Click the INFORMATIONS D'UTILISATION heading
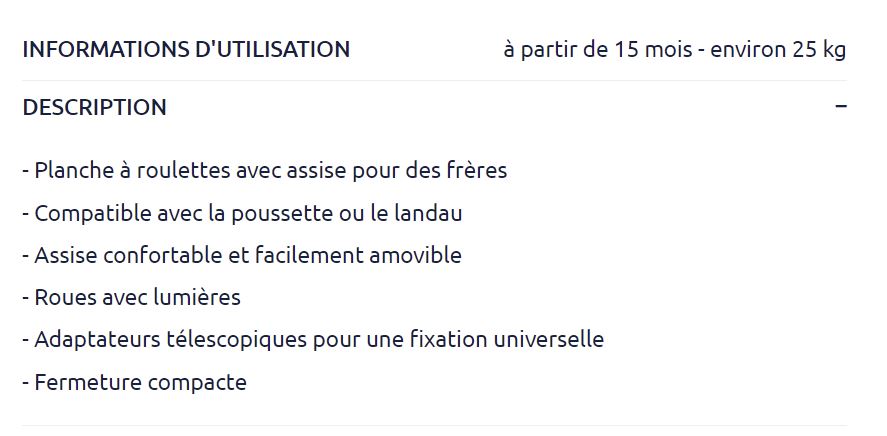This screenshot has width=887, height=436. [x=186, y=49]
